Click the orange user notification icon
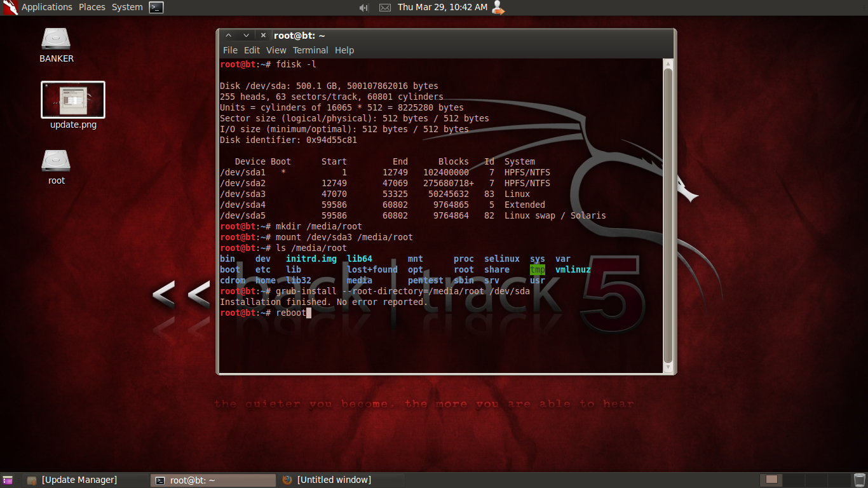 click(x=499, y=8)
